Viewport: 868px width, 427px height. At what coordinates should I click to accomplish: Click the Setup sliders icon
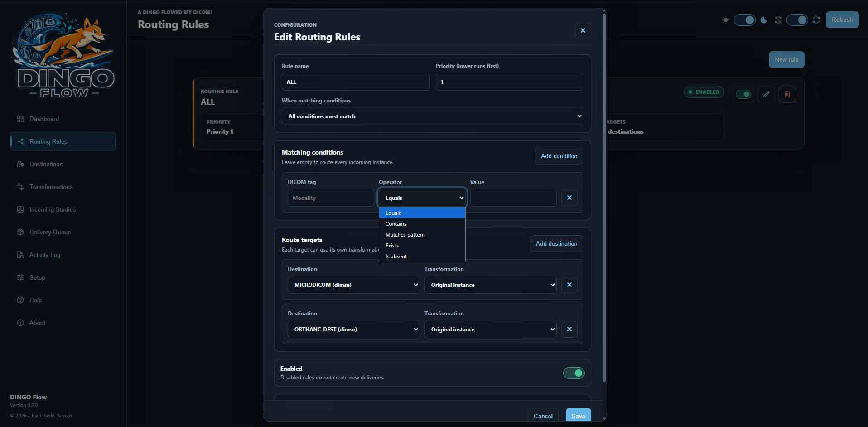click(x=20, y=277)
